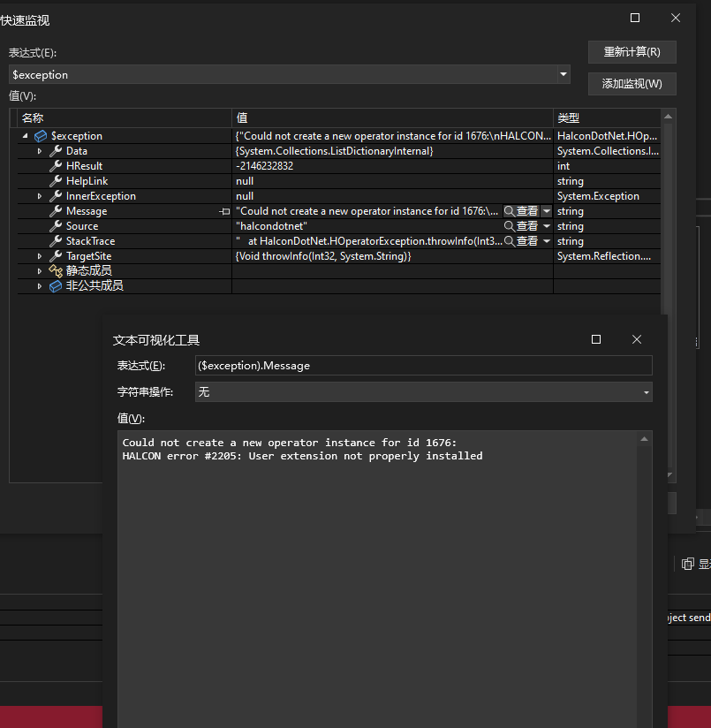
Task: Expand the InnerException property row
Action: (x=40, y=196)
